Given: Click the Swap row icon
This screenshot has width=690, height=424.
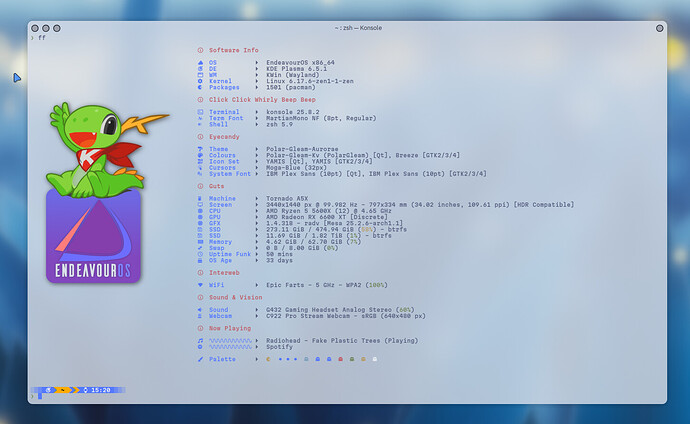Looking at the screenshot, I should coord(200,248).
